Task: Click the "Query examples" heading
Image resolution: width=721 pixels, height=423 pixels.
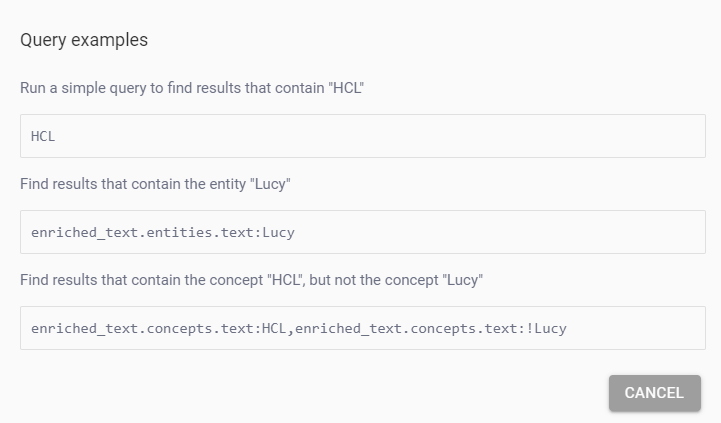Action: pyautogui.click(x=84, y=41)
